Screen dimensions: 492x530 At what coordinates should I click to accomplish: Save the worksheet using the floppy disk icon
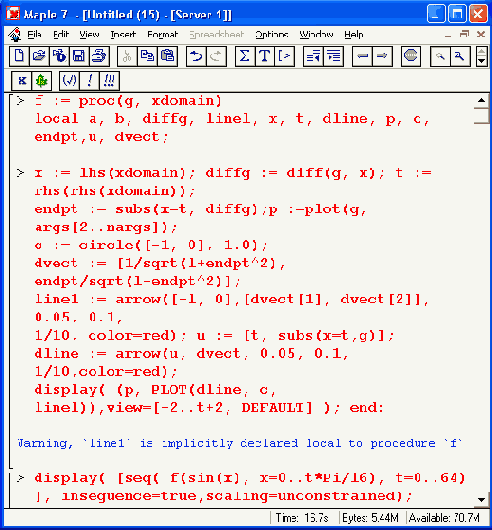(x=79, y=56)
